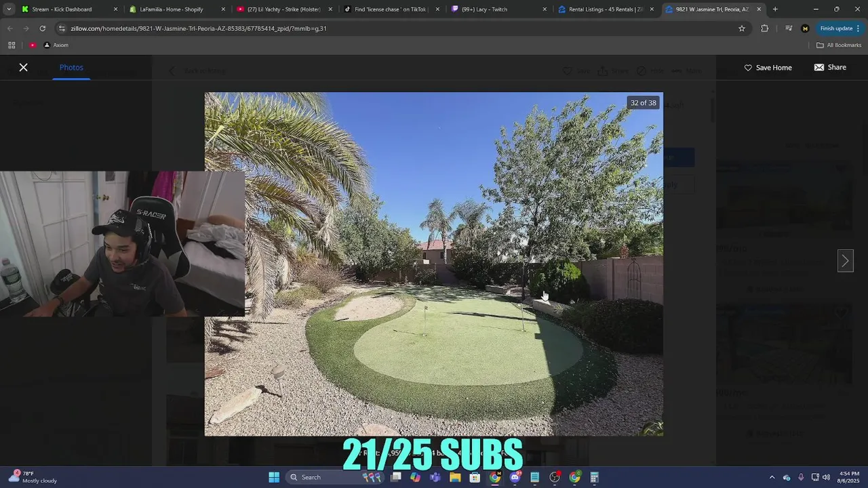Click the Save Home heart button

[x=768, y=68]
